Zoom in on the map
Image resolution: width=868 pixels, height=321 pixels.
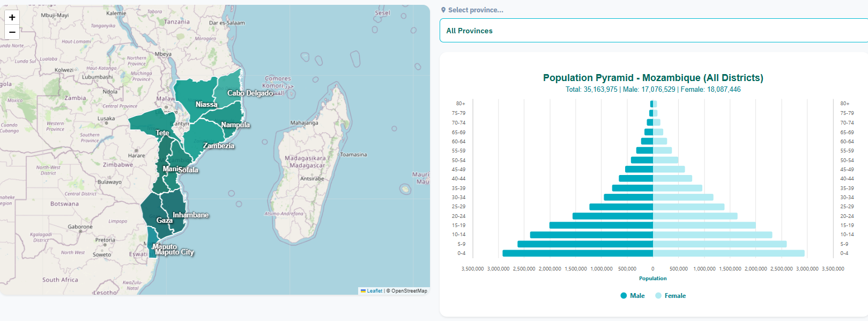[12, 17]
